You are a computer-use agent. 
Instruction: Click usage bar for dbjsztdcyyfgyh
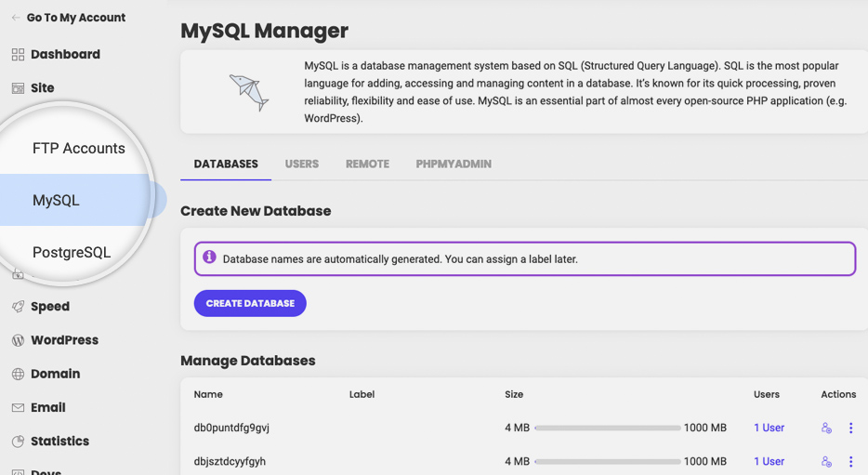click(608, 462)
